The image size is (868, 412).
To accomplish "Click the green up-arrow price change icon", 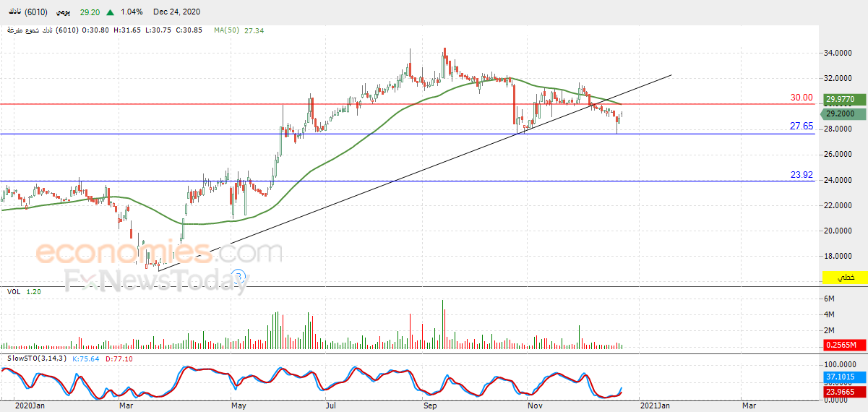I will [x=110, y=12].
